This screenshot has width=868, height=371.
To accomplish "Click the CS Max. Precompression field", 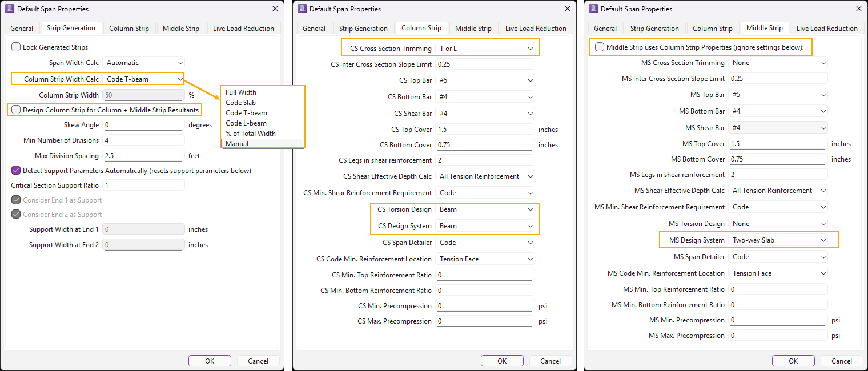I will pyautogui.click(x=485, y=321).
